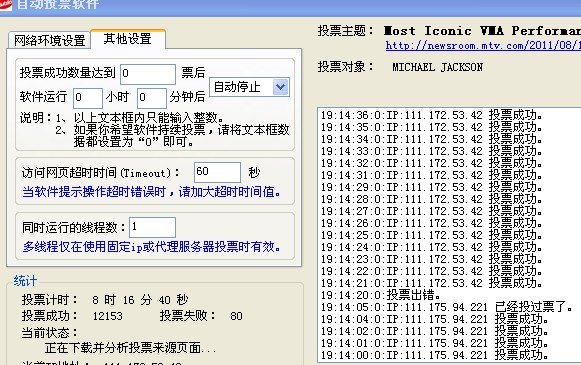Click the 小时 hours input field
The width and height of the screenshot is (581, 365).
88,97
